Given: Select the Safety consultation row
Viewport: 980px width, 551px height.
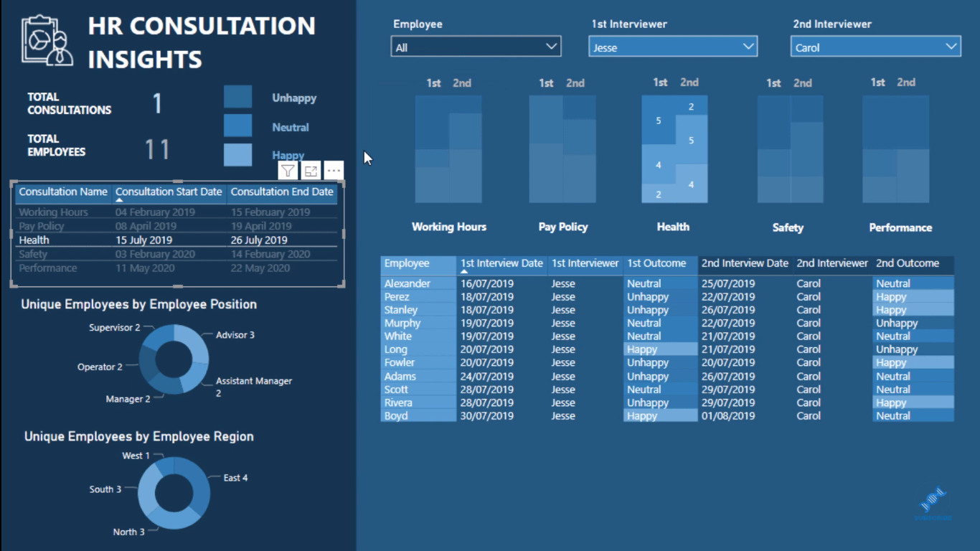Looking at the screenshot, I should (x=176, y=254).
